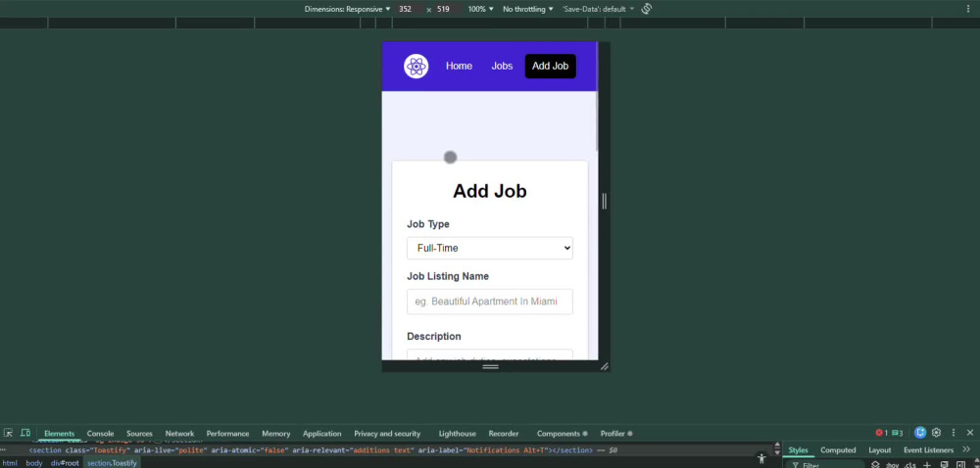The width and height of the screenshot is (980, 468).
Task: Switch to the Computed sidebar tab
Action: 838,450
